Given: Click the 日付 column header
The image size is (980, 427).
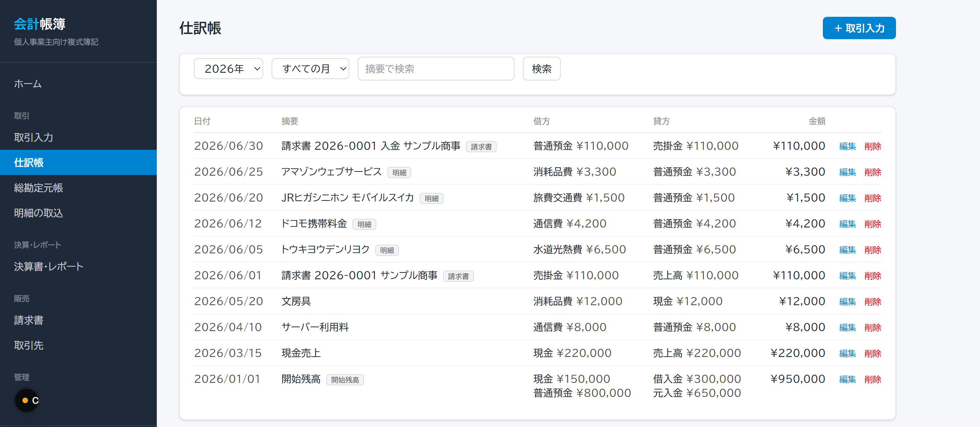Looking at the screenshot, I should pyautogui.click(x=202, y=121).
